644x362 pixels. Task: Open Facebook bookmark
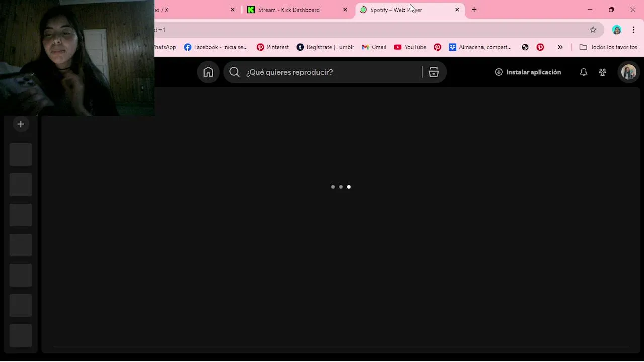pos(216,47)
